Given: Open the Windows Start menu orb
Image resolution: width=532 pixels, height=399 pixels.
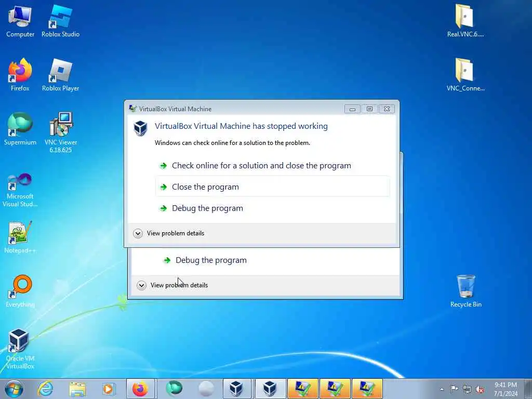Looking at the screenshot, I should tap(14, 389).
